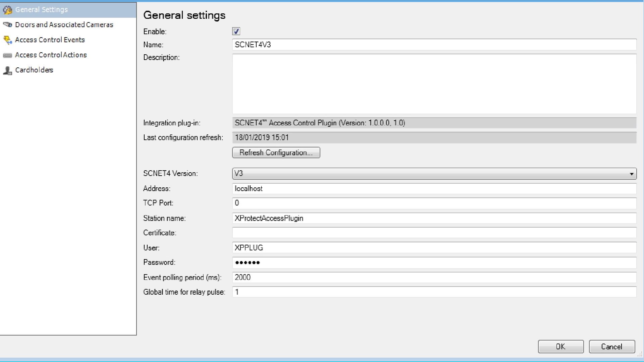Click the window resize grip corner
This screenshot has height=362, width=644.
coord(640,354)
